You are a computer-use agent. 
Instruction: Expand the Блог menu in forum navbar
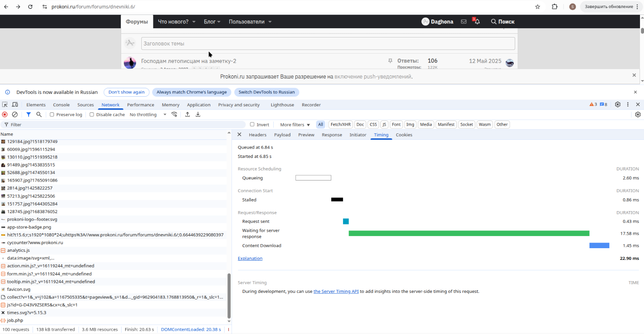pos(212,22)
